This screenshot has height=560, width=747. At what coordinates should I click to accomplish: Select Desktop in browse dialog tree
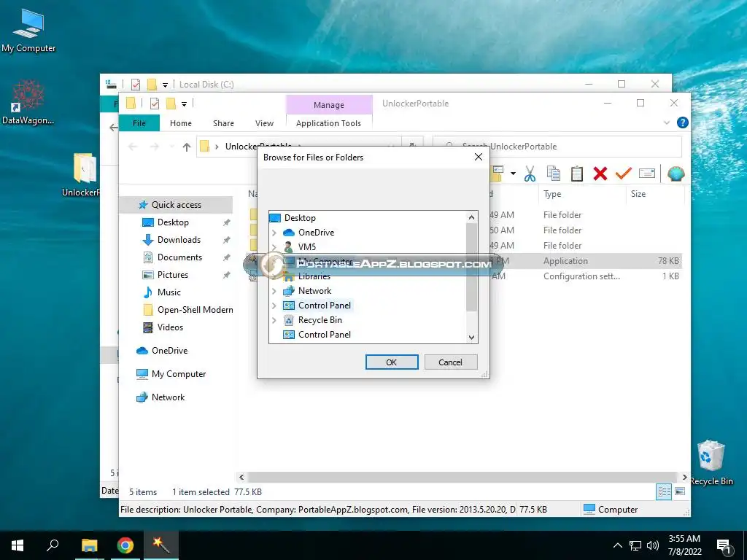pyautogui.click(x=300, y=217)
